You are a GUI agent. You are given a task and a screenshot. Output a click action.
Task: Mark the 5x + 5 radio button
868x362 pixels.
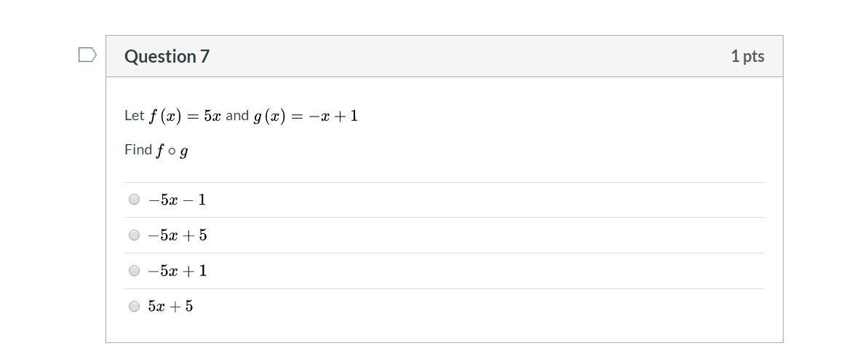pos(134,307)
